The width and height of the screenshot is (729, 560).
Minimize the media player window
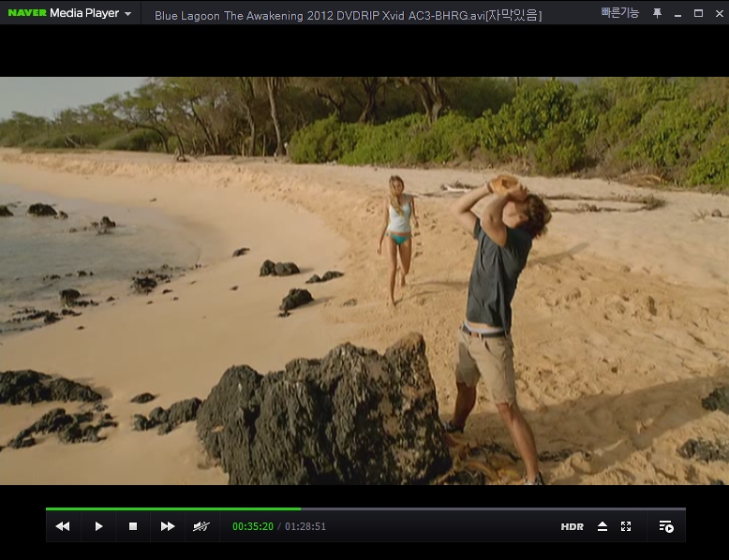[677, 14]
